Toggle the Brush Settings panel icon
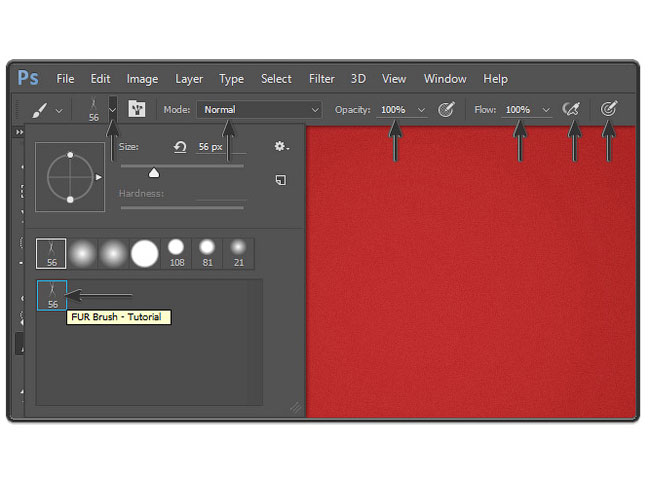This screenshot has width=650, height=478. click(136, 109)
